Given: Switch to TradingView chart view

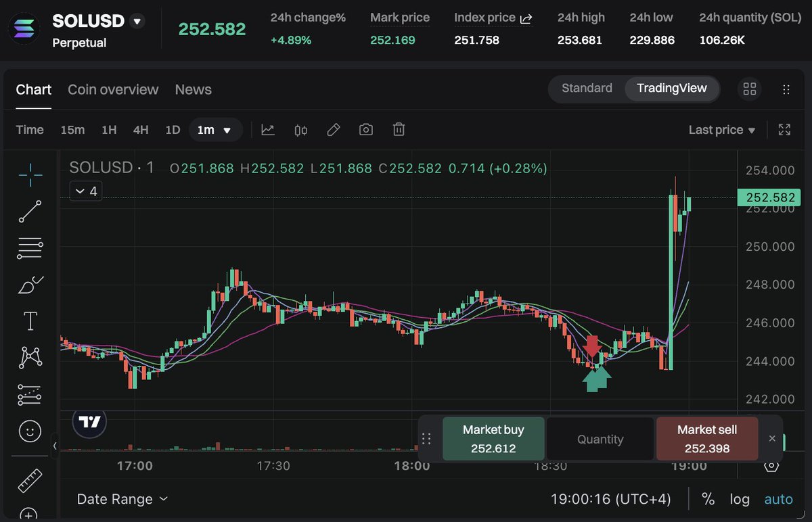Looking at the screenshot, I should click(672, 89).
